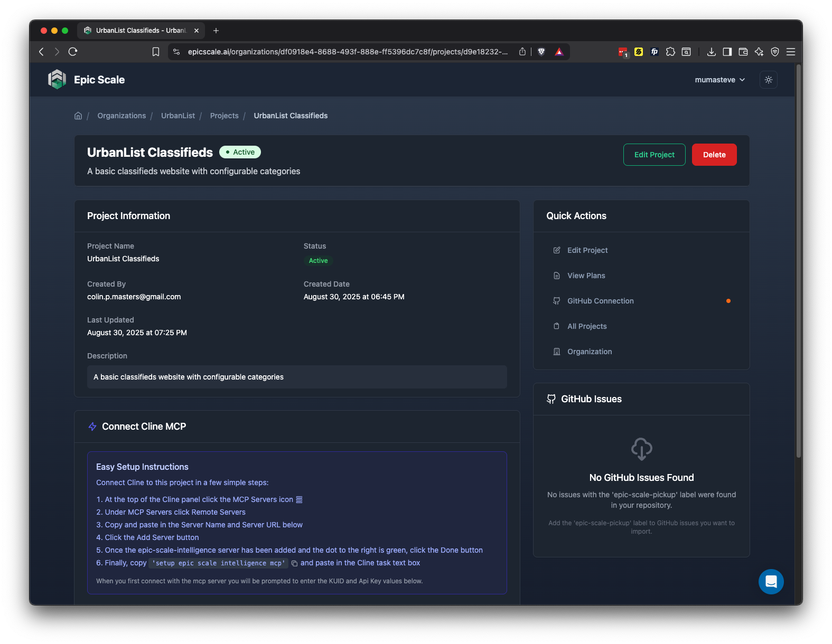Click the red extension icon with badge

click(623, 52)
